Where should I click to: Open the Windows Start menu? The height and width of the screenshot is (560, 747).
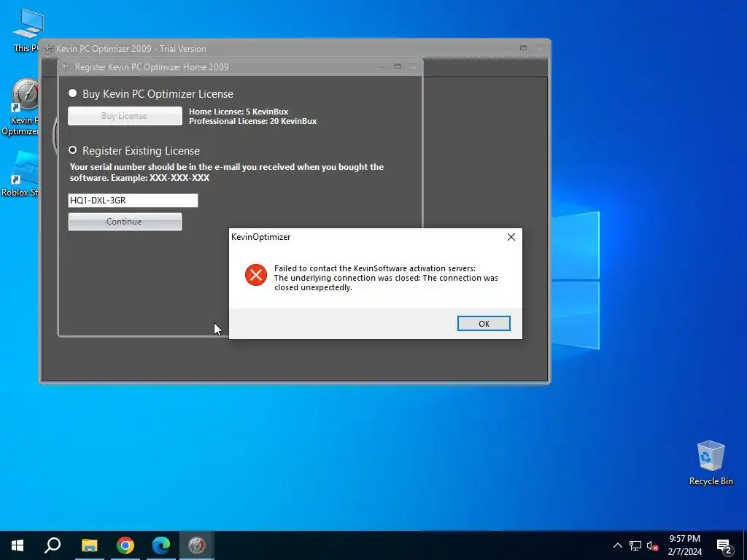point(18,545)
